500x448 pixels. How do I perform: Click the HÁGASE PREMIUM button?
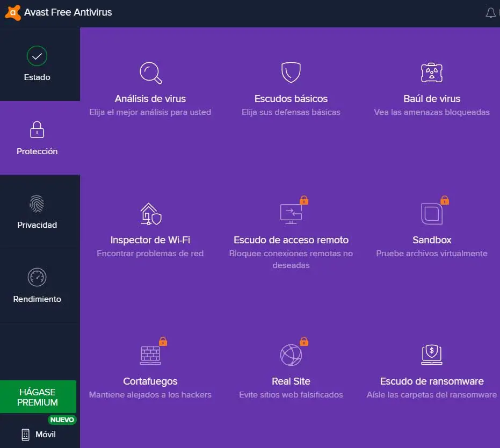pos(38,397)
